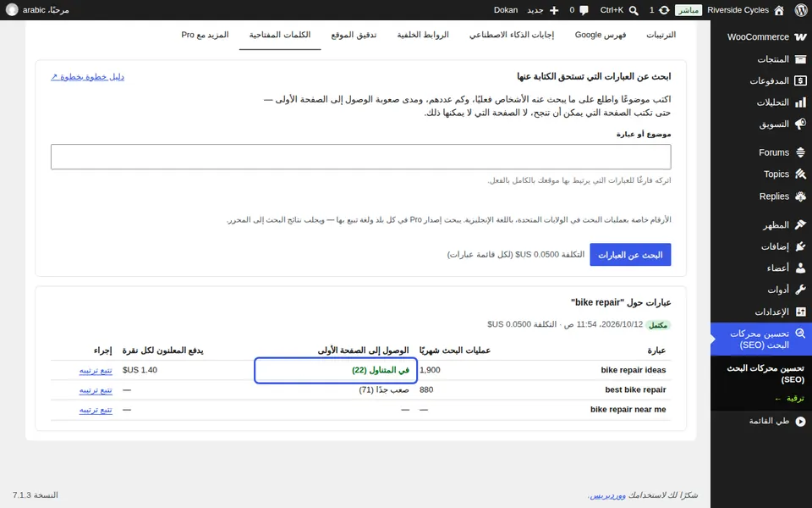Click the البحث عن العبارات button
This screenshot has height=508, width=812.
[x=630, y=255]
